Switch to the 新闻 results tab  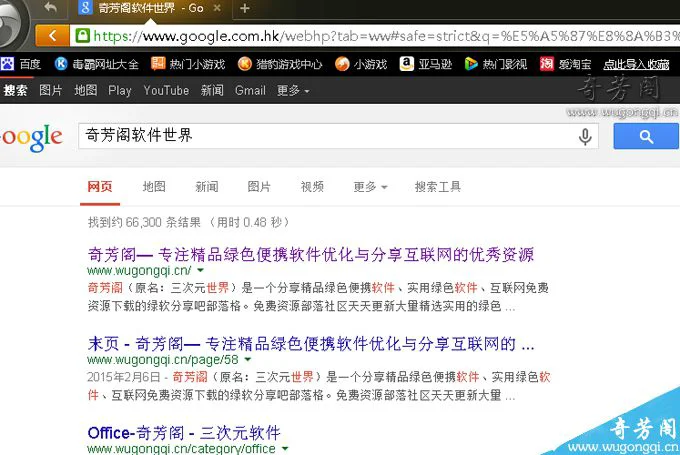coord(206,187)
